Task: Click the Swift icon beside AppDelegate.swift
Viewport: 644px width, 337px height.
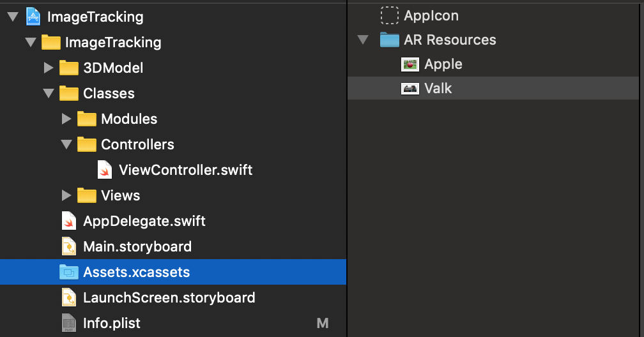Action: (69, 221)
